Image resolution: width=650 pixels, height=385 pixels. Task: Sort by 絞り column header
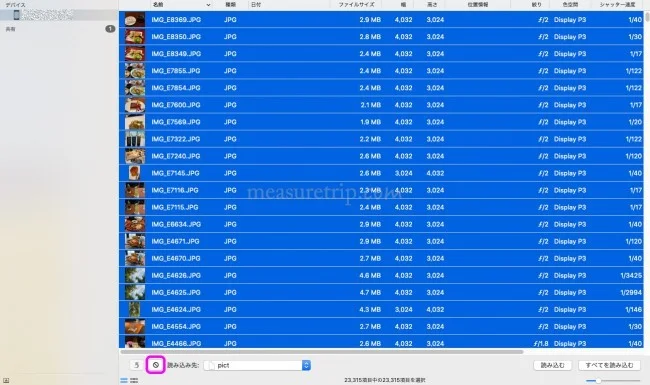(536, 5)
